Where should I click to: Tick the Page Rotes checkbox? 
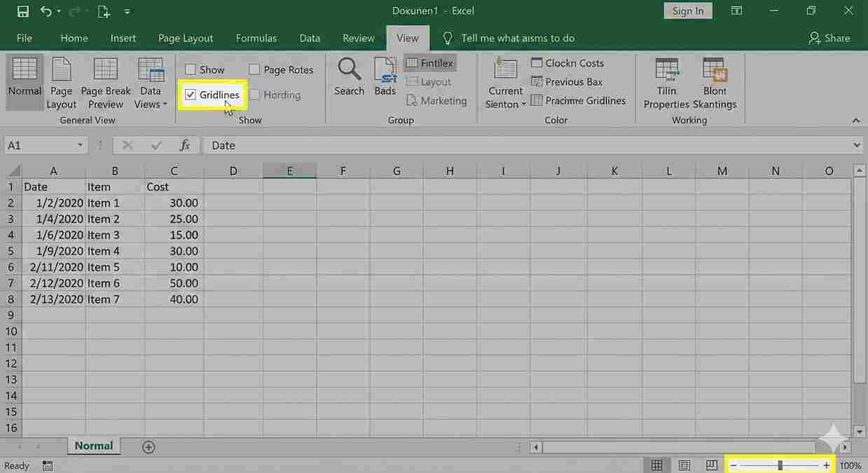pos(254,69)
